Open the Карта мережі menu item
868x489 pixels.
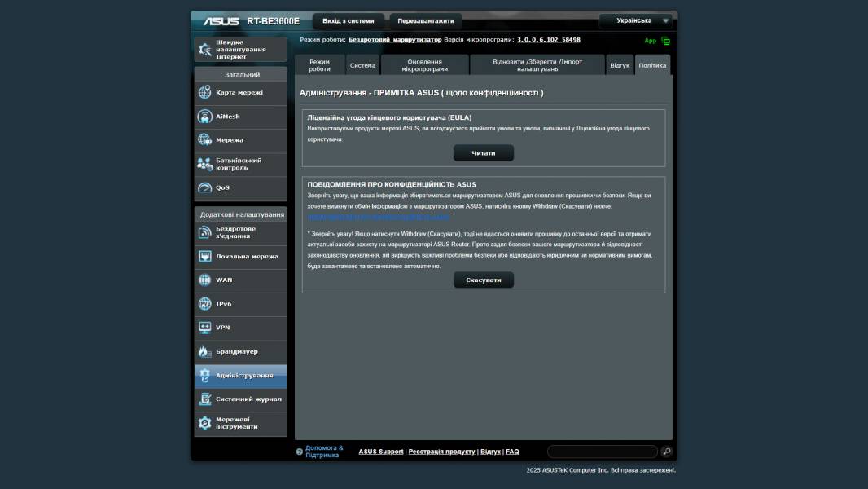pyautogui.click(x=241, y=92)
